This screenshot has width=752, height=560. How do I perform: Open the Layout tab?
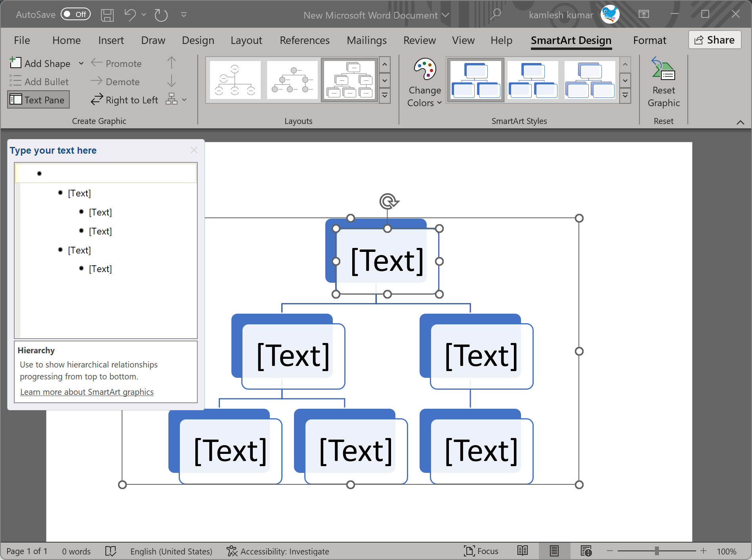point(246,40)
